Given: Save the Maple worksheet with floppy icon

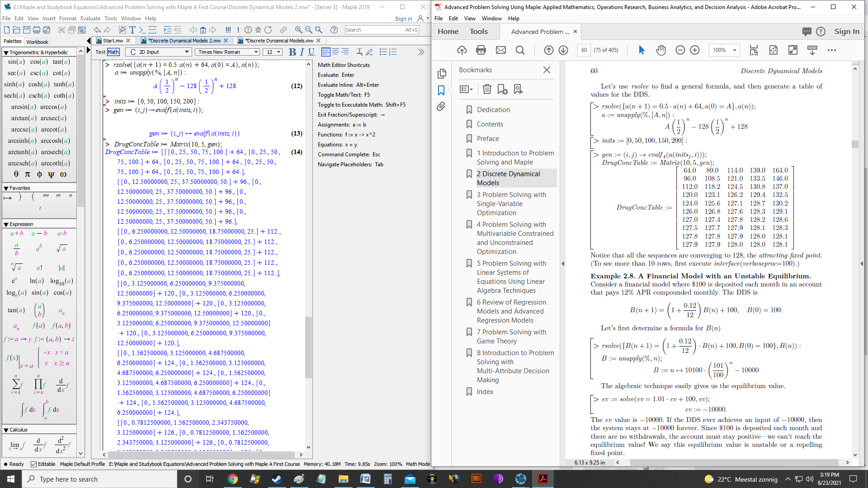Looking at the screenshot, I should 26,30.
